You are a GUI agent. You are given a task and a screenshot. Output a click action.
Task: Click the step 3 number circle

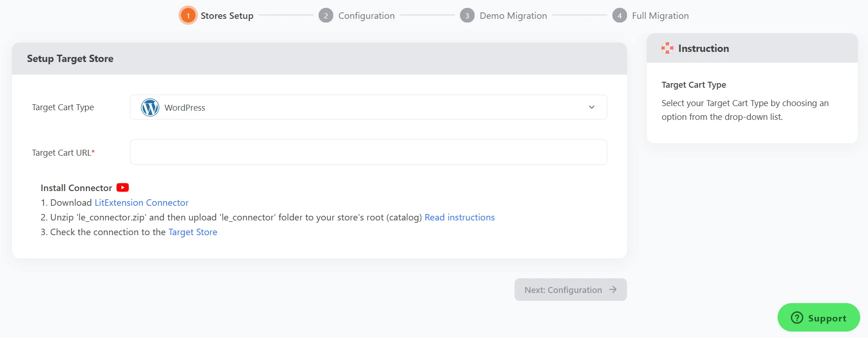coord(467,16)
